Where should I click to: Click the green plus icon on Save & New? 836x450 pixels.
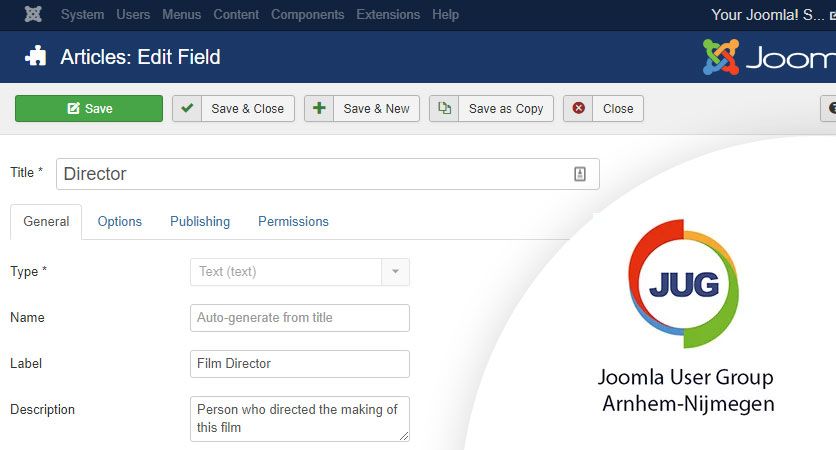[x=319, y=108]
